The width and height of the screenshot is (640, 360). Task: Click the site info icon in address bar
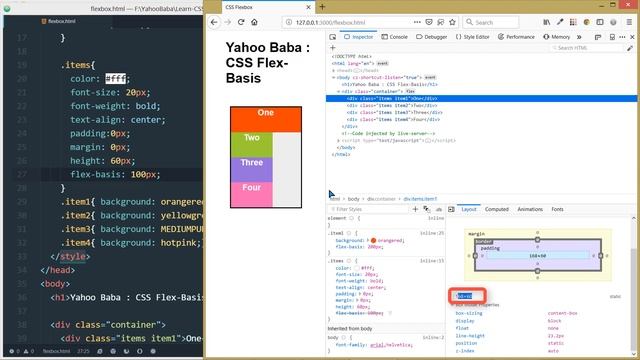click(x=289, y=22)
